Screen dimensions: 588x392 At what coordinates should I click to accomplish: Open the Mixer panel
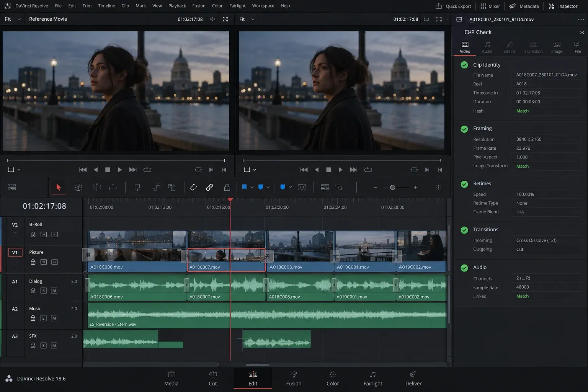490,6
